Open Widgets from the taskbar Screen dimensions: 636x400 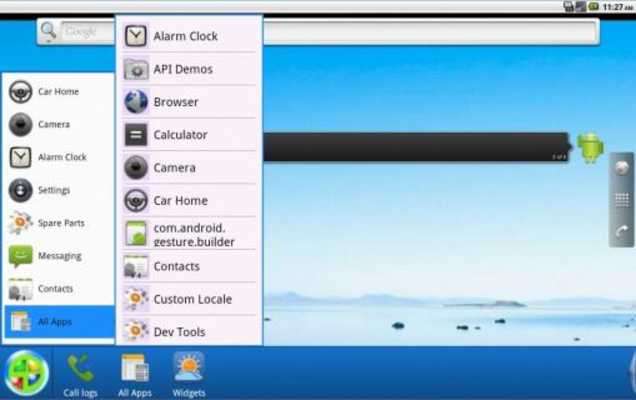(189, 375)
